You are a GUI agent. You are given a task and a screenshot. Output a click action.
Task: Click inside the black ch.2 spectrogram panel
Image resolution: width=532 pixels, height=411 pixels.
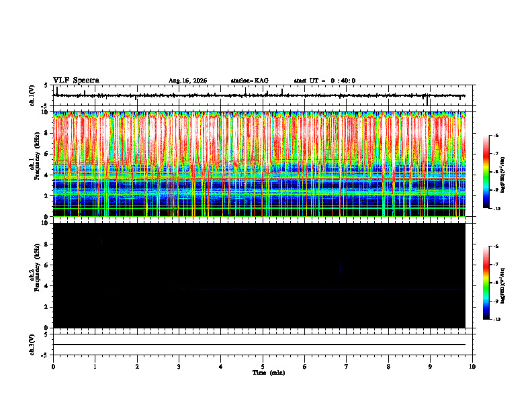[x=259, y=275]
